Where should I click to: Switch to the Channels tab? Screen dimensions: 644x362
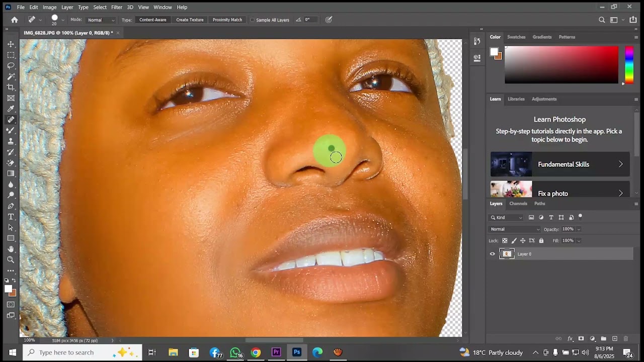(518, 204)
